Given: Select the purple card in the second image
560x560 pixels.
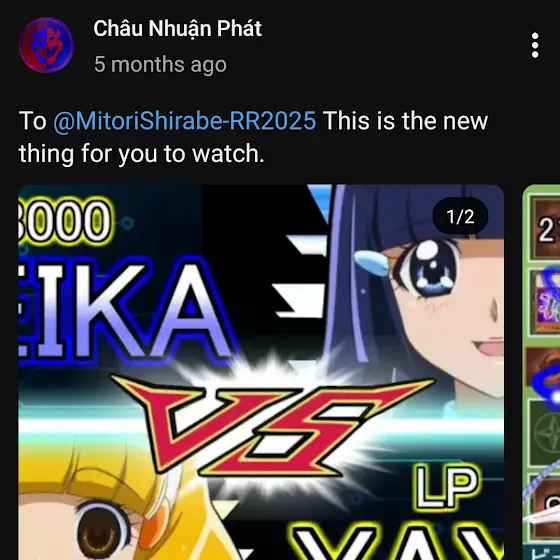Looking at the screenshot, I should [545, 302].
